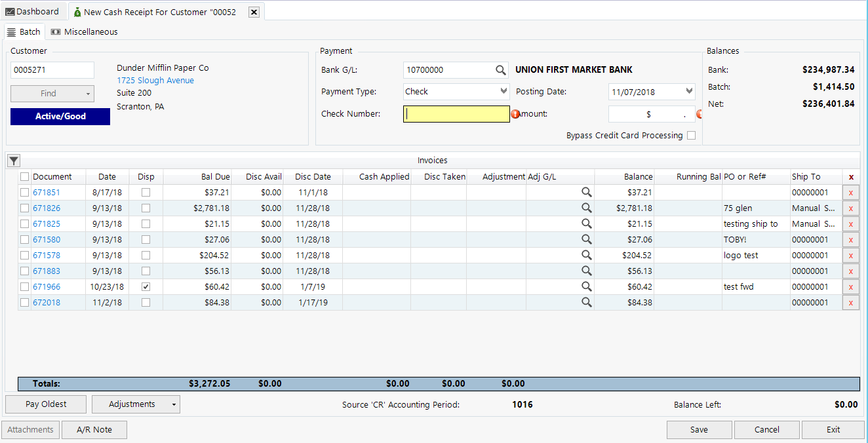Expand the Adjustments dropdown menu

[x=173, y=404]
